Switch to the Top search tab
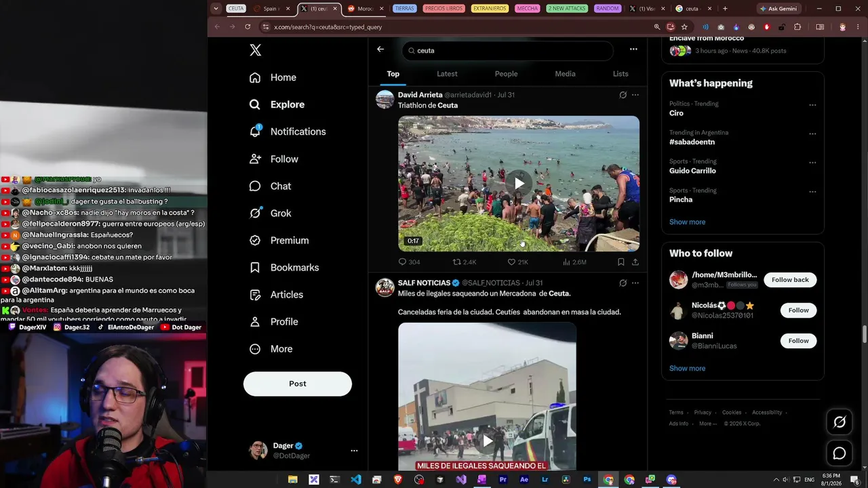The width and height of the screenshot is (868, 488). [x=393, y=74]
